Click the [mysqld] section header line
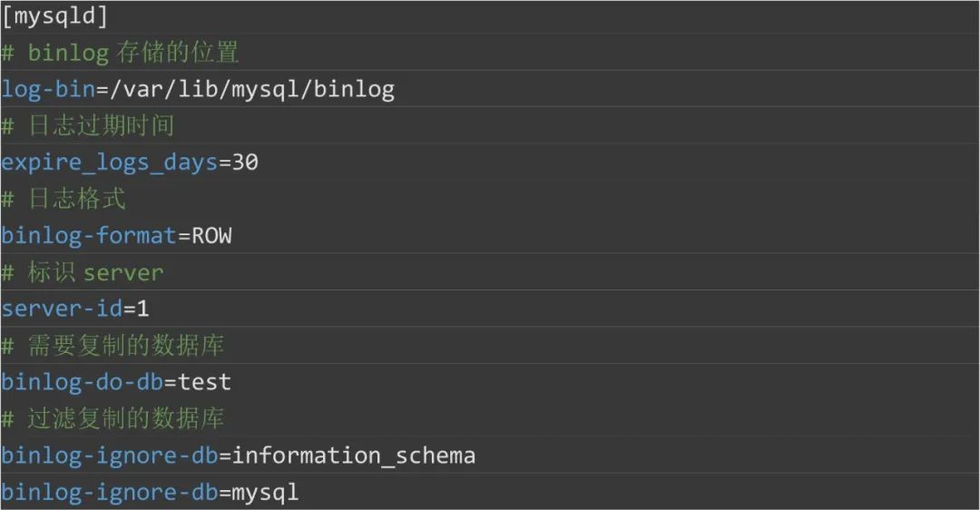The height and width of the screenshot is (510, 980). pos(54,16)
